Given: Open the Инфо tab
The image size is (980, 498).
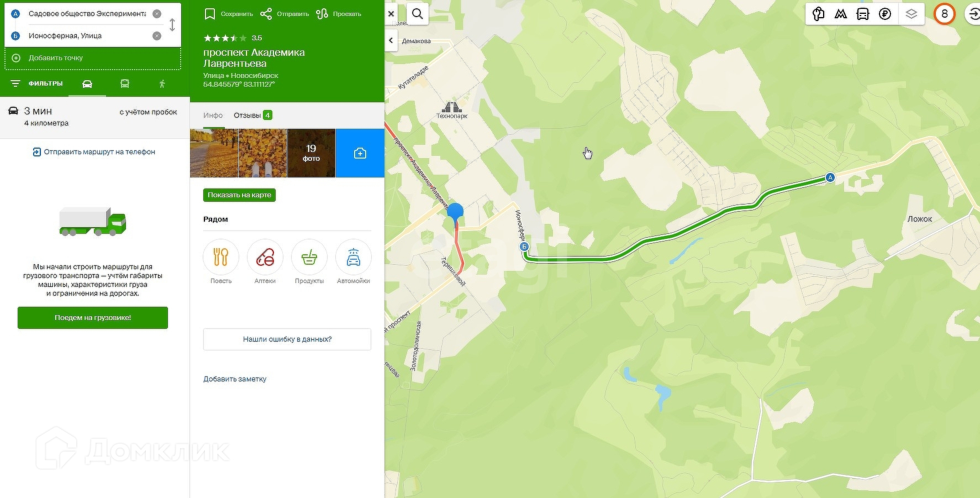Looking at the screenshot, I should (213, 115).
